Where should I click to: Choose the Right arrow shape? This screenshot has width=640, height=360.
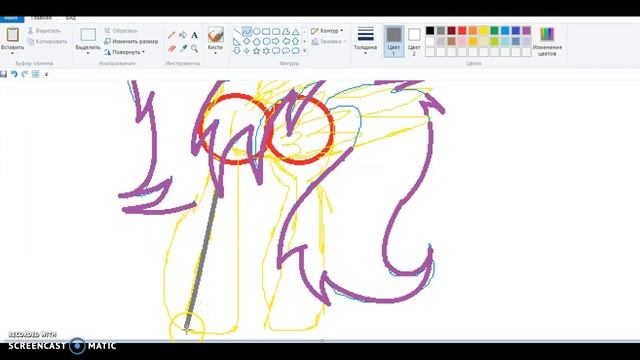[276, 41]
